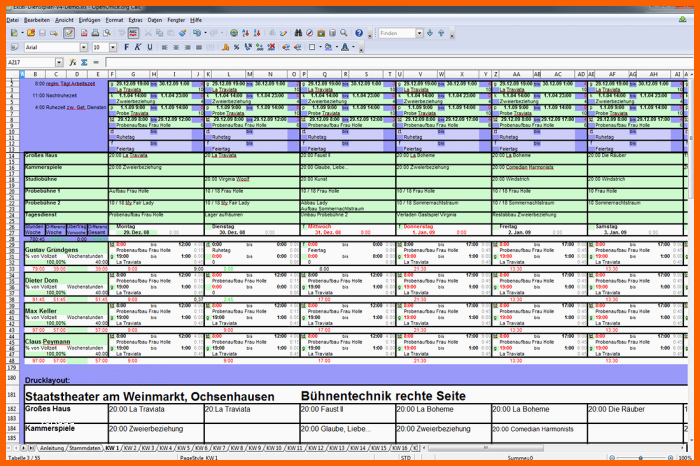
Task: Expand the Name Box dropdown at A217
Action: [57, 62]
